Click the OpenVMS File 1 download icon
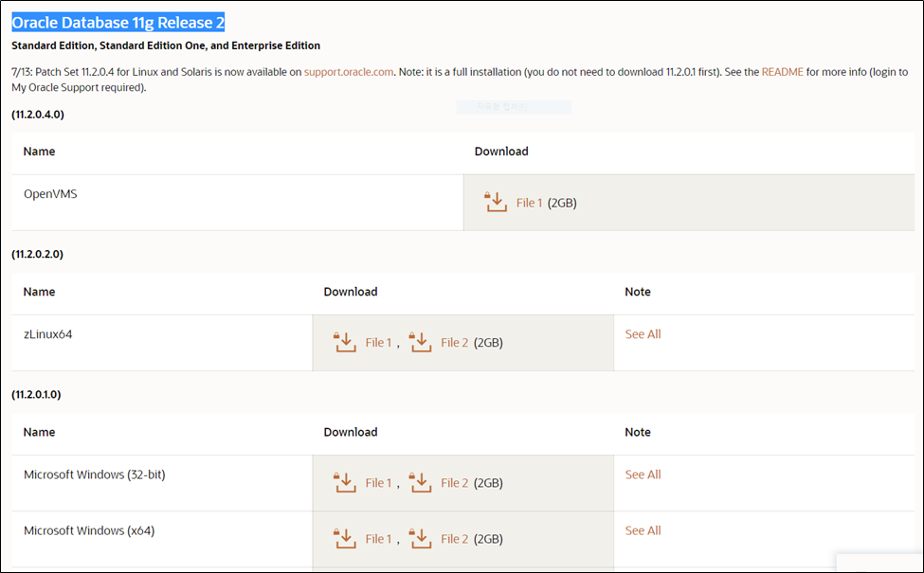 pos(496,202)
